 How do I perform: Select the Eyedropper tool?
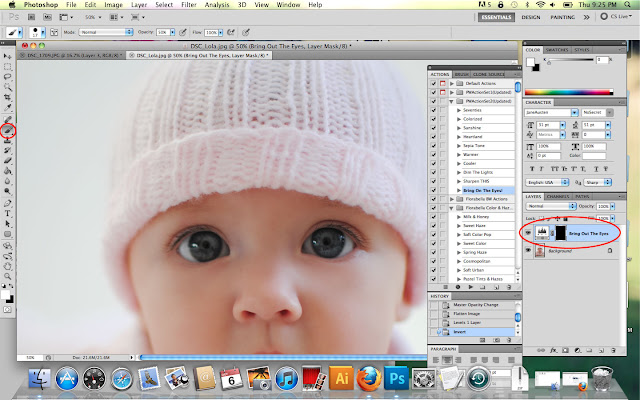tap(7, 108)
